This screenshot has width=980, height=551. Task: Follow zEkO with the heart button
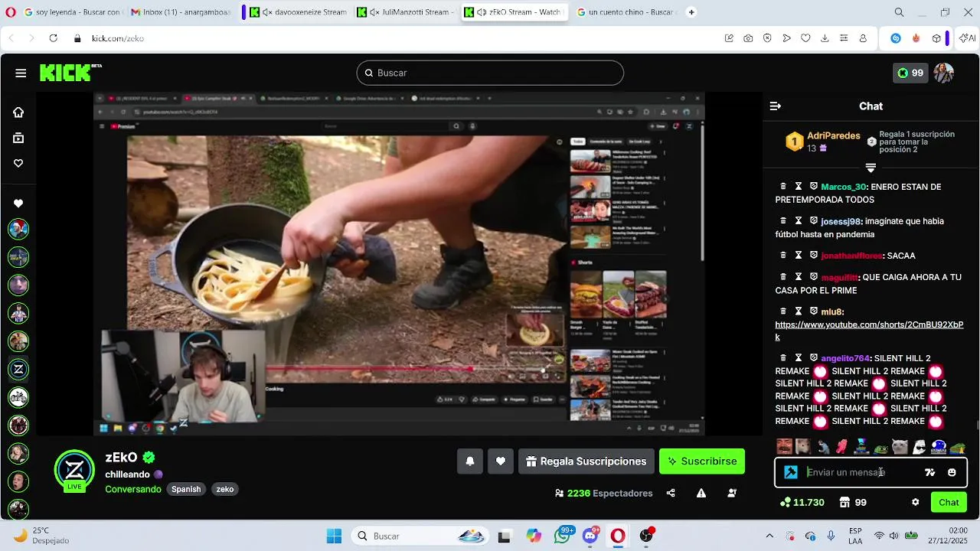501,461
